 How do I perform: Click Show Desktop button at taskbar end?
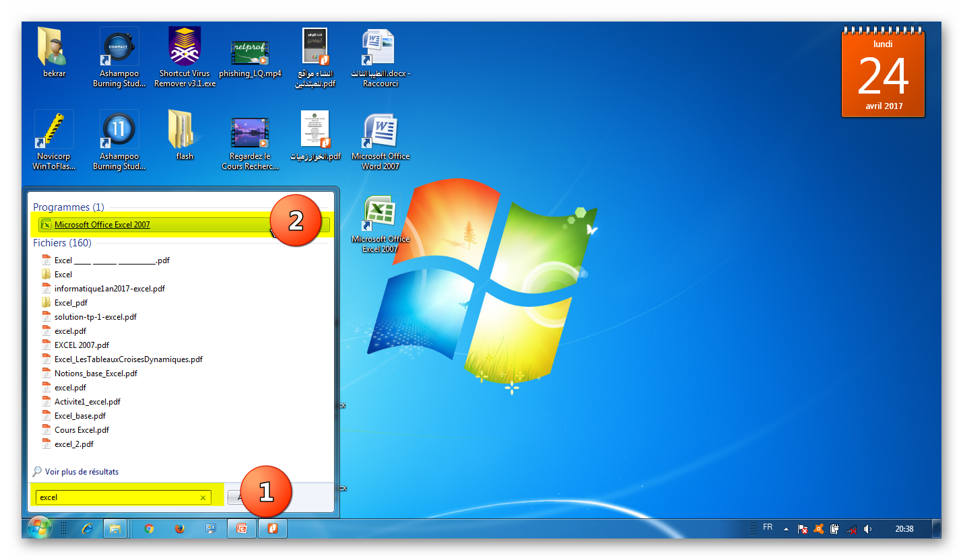click(936, 528)
